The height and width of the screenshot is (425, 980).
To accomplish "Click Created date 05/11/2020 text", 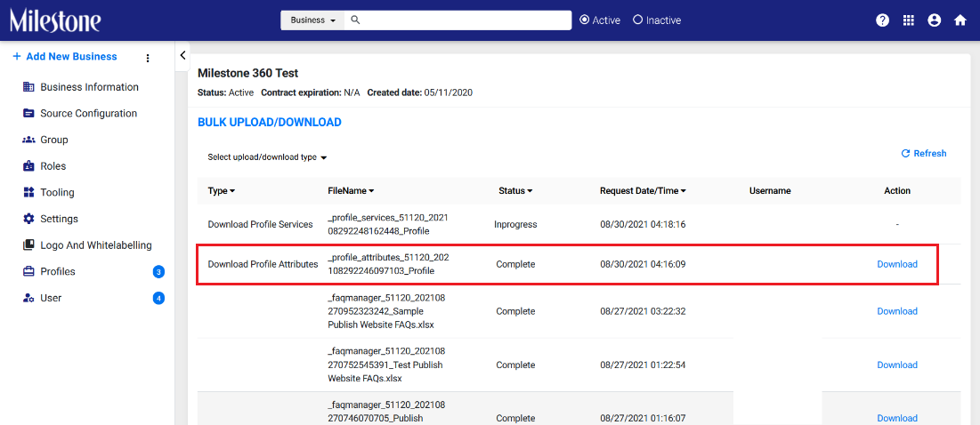I will coord(420,93).
